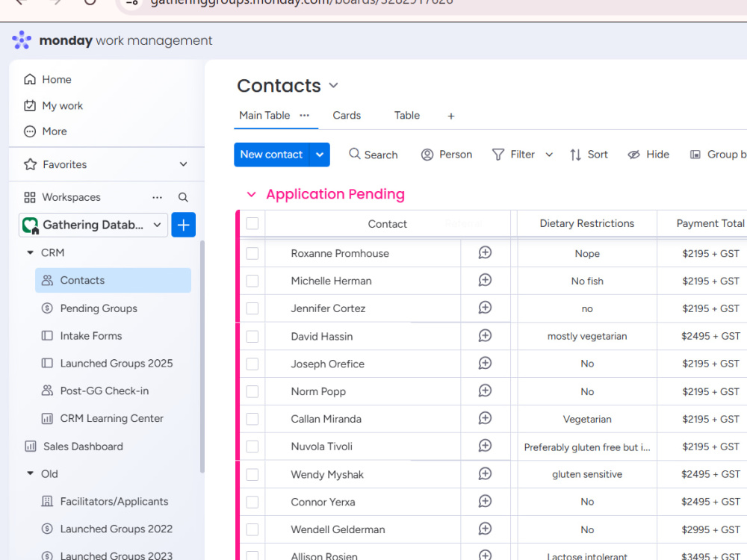Viewport: 747px width, 560px height.
Task: Collapse the Old folder
Action: click(x=30, y=474)
